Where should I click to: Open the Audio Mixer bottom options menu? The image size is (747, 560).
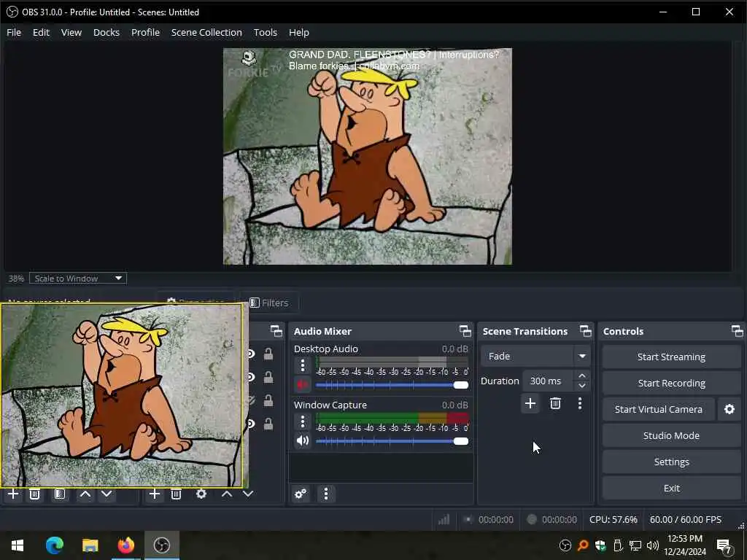click(x=326, y=494)
